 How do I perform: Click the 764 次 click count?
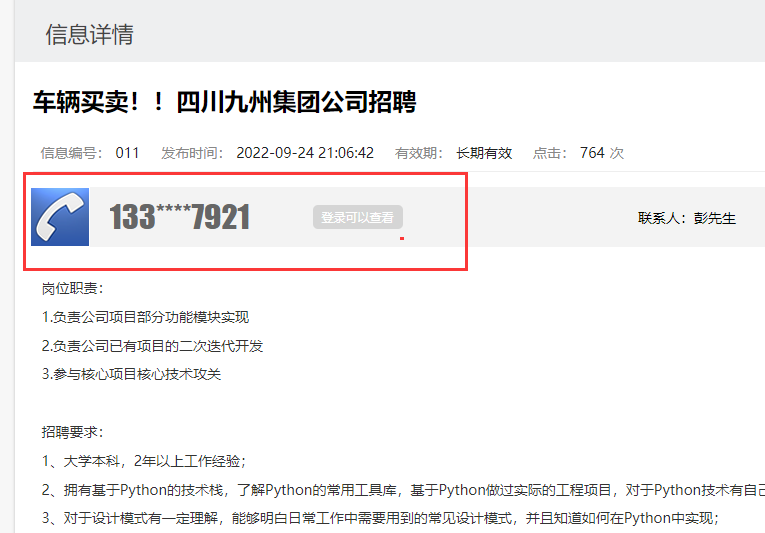pyautogui.click(x=602, y=153)
